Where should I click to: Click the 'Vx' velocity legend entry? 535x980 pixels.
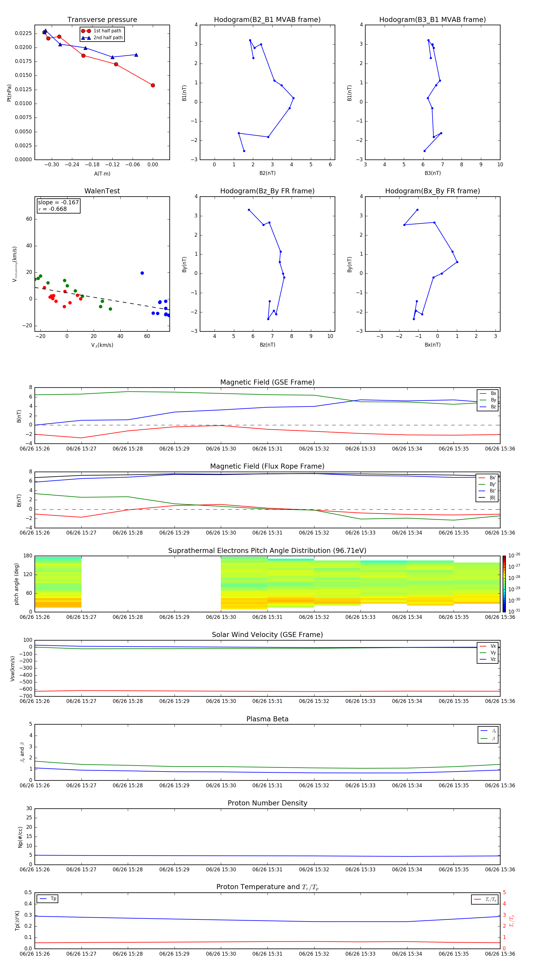(488, 646)
